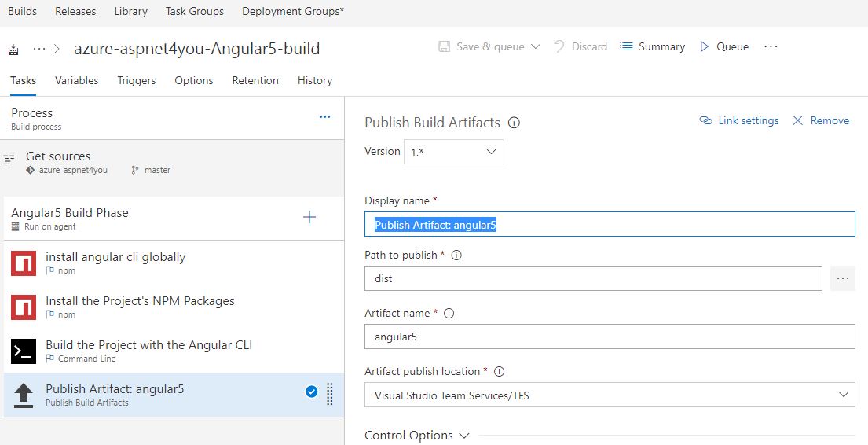Open the build Summary

point(652,46)
